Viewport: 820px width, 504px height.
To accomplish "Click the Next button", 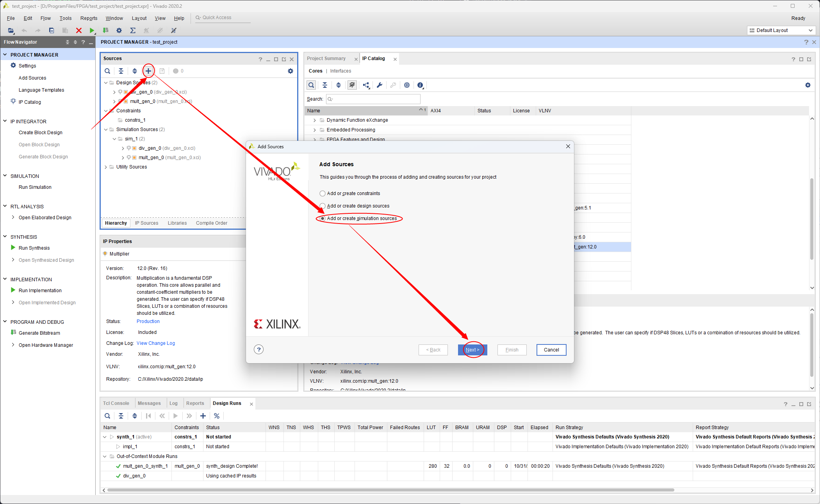I will click(472, 350).
